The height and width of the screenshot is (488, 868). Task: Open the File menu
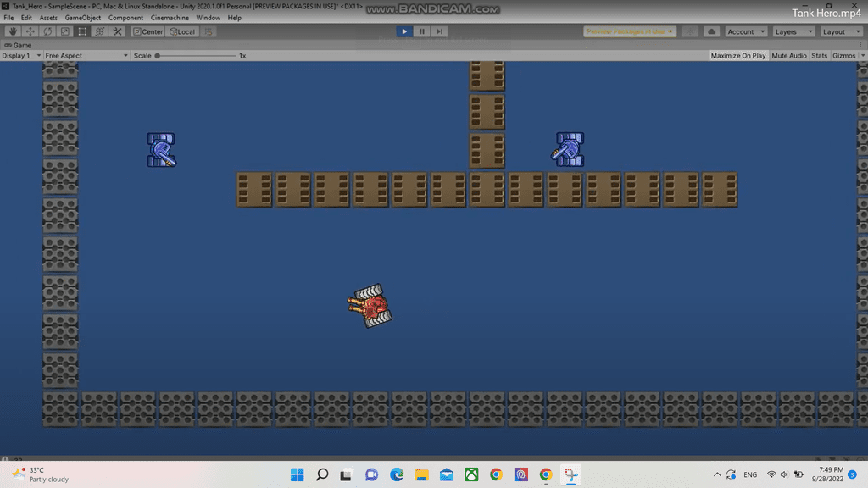[8, 18]
